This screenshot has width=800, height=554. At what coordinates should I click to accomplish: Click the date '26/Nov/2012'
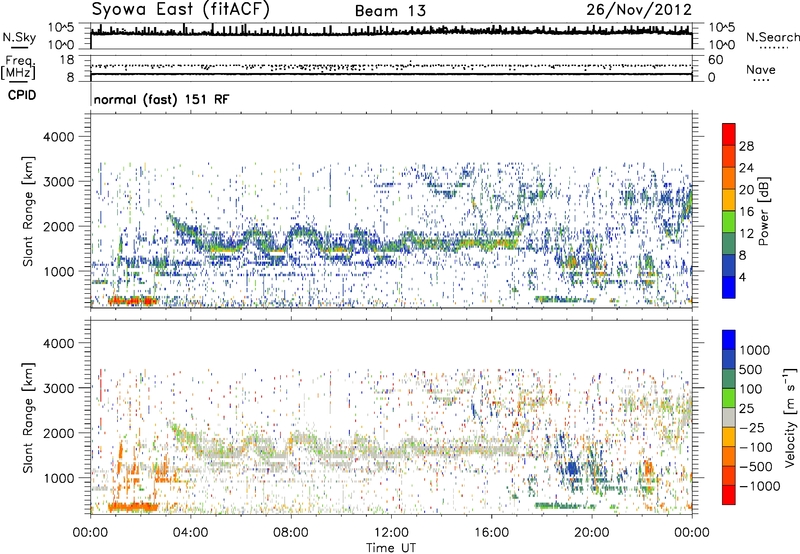(639, 10)
